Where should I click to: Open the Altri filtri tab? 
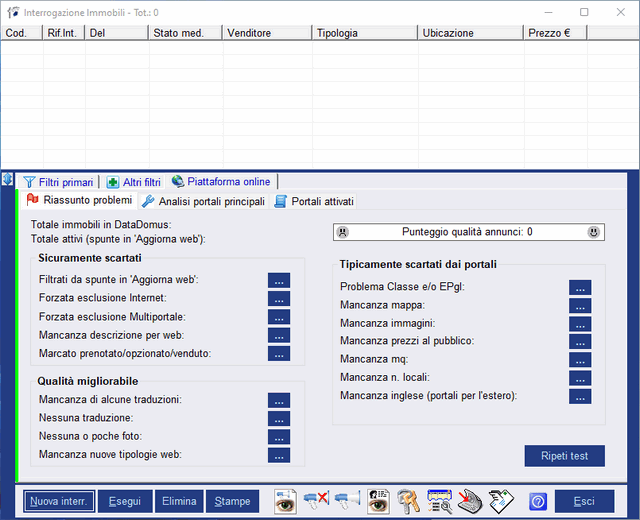point(133,182)
